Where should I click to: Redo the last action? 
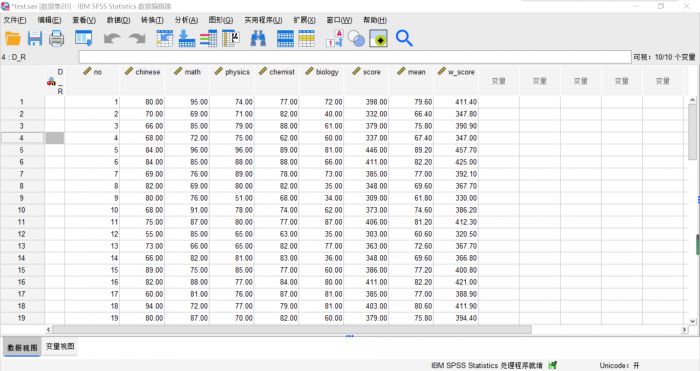tap(137, 38)
